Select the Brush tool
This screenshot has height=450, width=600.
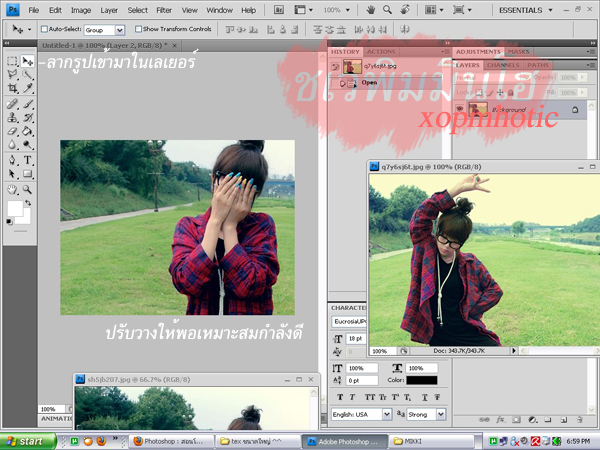[x=28, y=104]
